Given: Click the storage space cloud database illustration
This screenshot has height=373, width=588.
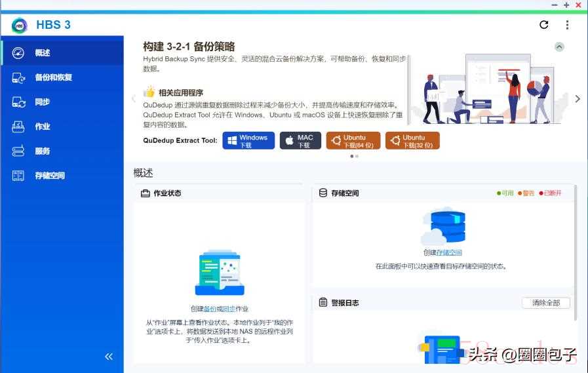Looking at the screenshot, I should click(443, 226).
